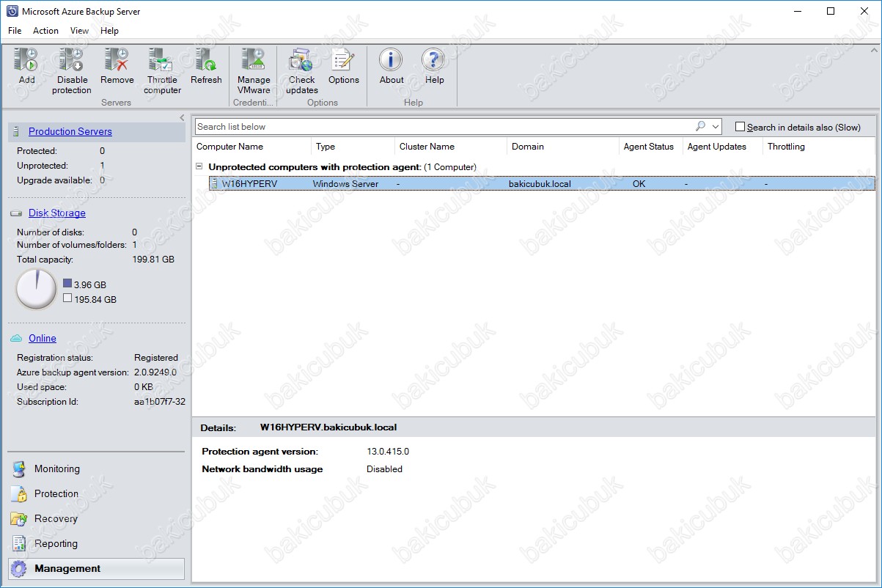Click the Reporting navigation icon
The height and width of the screenshot is (588, 882).
pyautogui.click(x=19, y=544)
